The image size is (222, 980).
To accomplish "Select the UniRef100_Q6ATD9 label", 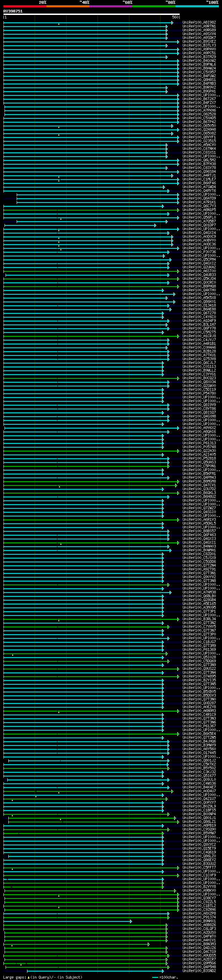I will [199, 198].
